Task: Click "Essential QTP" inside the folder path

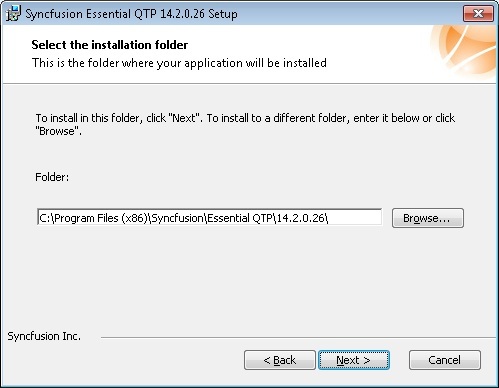Action: 240,218
